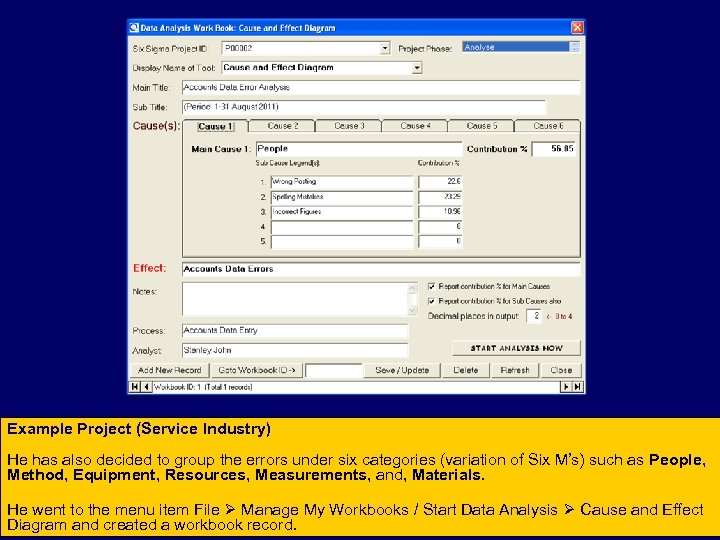
Task: Click the Analyst field Stanley John
Action: pyautogui.click(x=295, y=350)
